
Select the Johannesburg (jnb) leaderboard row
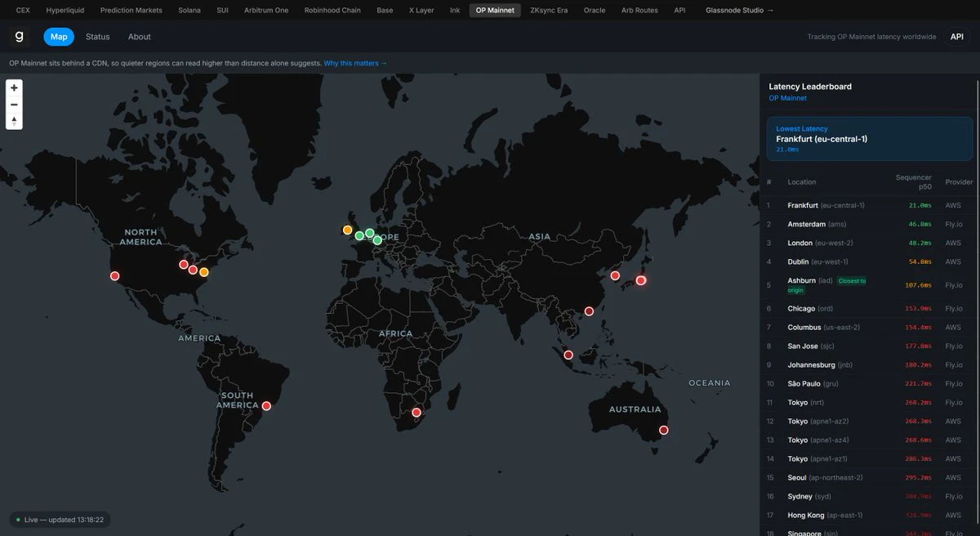(x=869, y=364)
